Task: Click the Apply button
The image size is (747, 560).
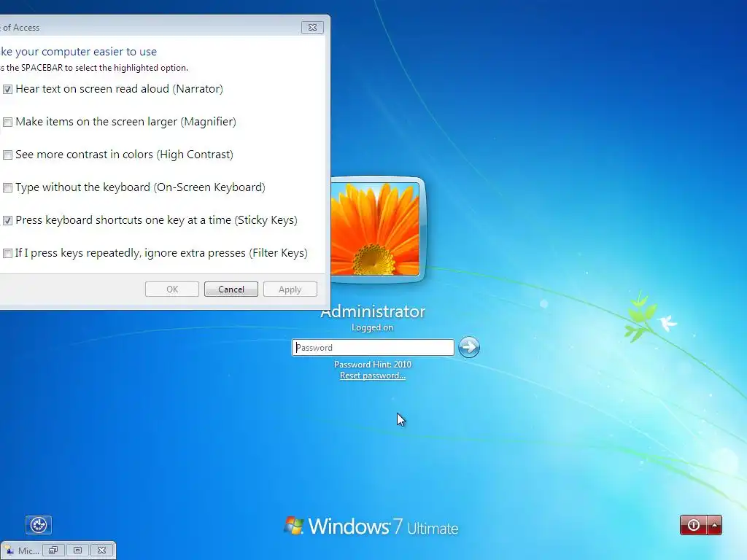Action: (290, 289)
